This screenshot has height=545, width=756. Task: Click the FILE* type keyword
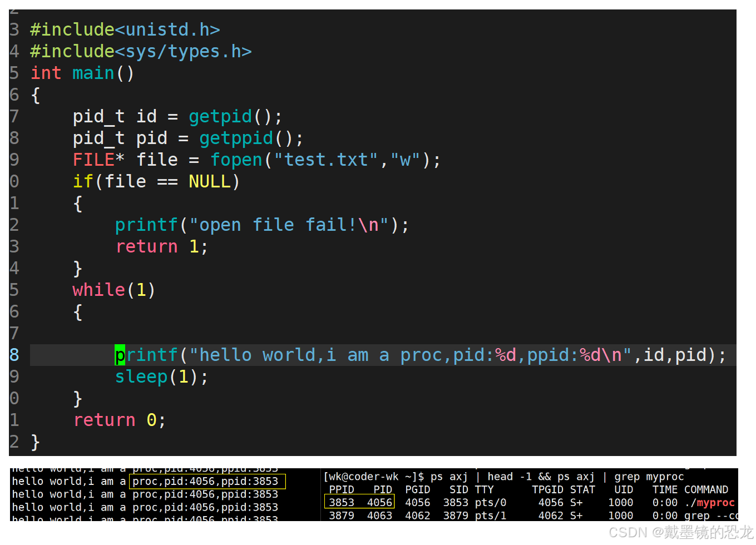point(98,160)
